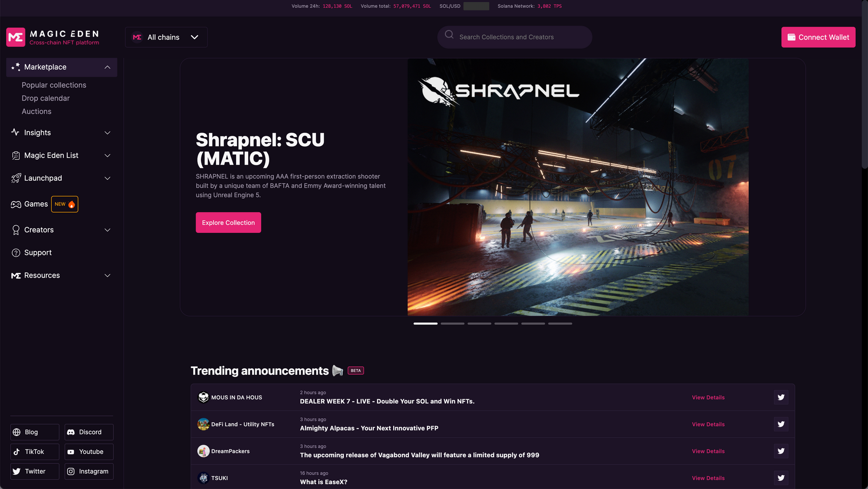Click Explore Collection button

[x=228, y=223]
